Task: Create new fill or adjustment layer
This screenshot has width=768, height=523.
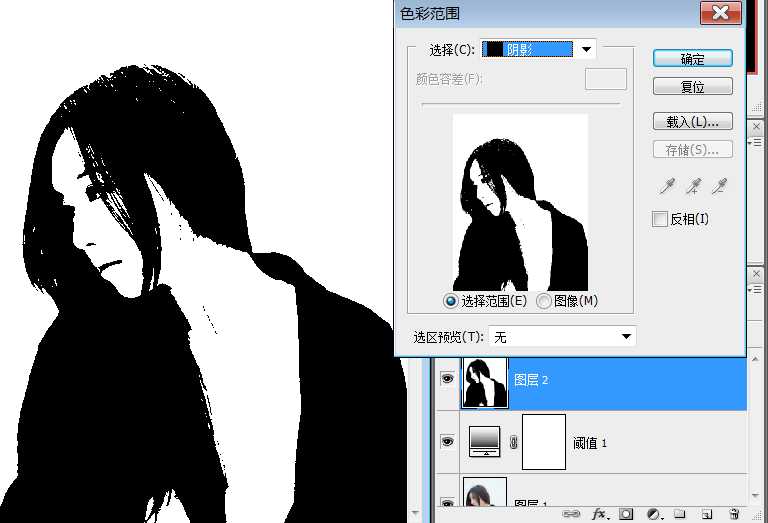Action: click(x=653, y=514)
